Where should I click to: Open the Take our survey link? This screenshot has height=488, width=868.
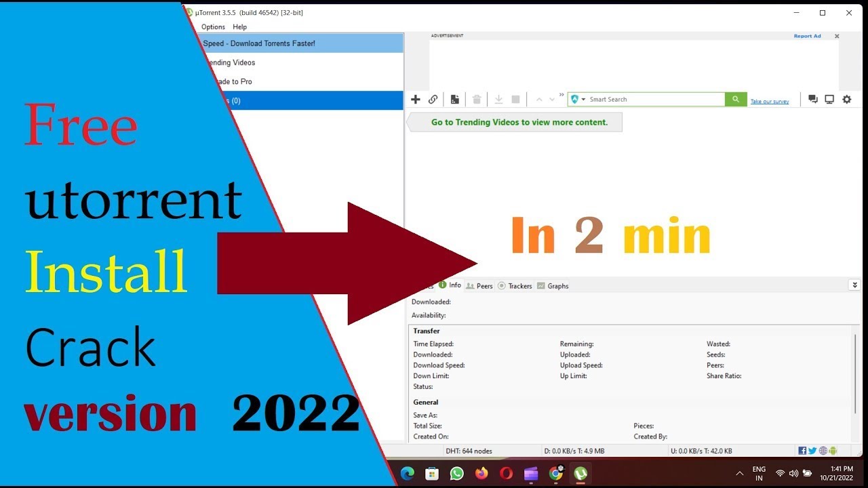pyautogui.click(x=770, y=102)
